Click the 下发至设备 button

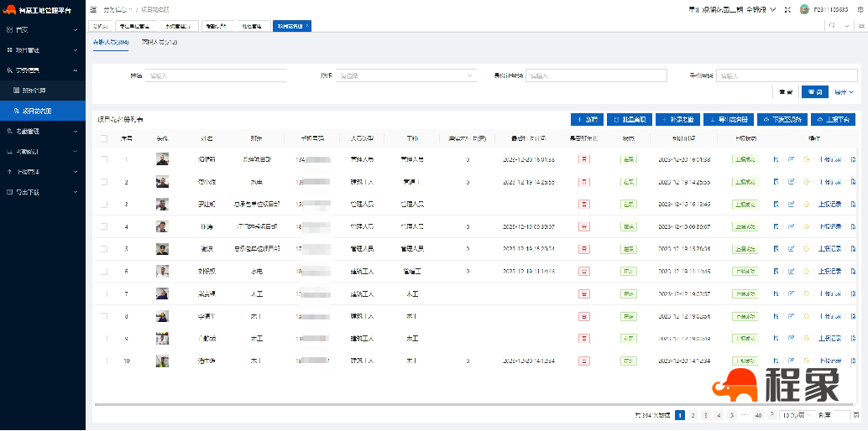[782, 120]
